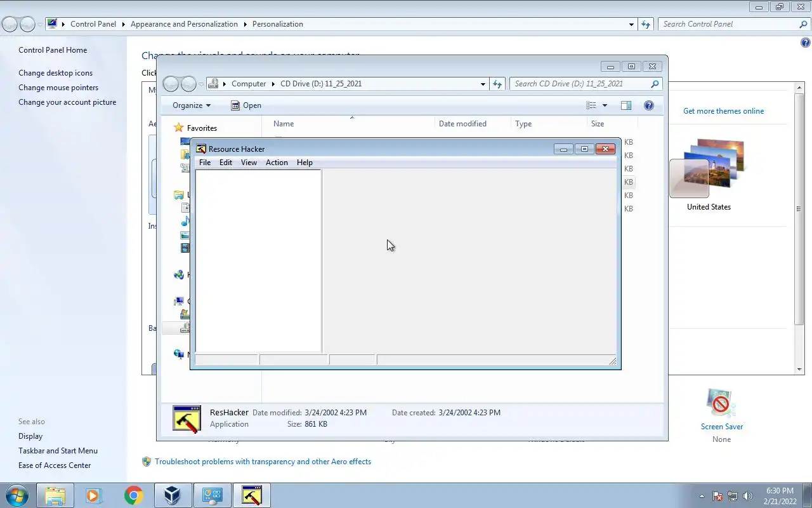812x508 pixels.
Task: Click the Resource Hacker title bar hammer icon
Action: [x=201, y=149]
